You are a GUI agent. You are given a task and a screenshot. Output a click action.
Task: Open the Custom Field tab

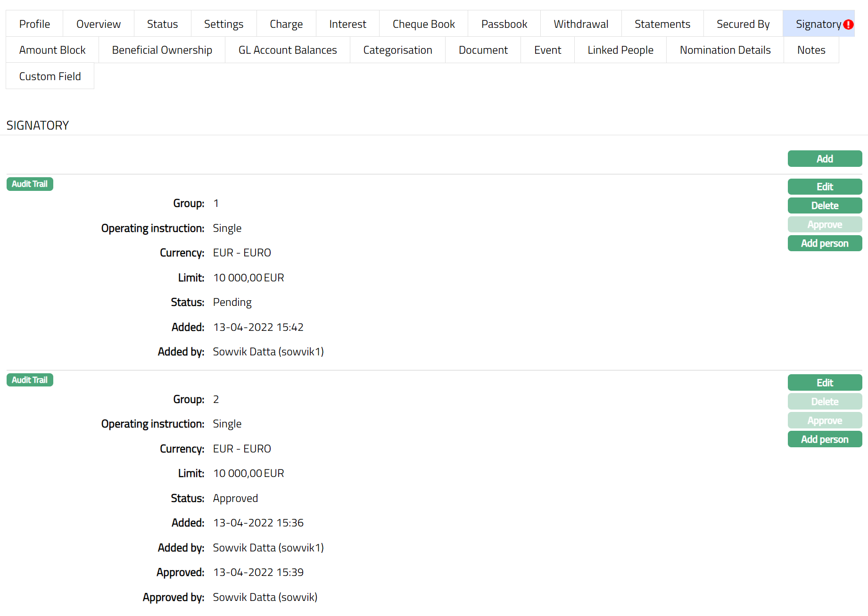50,76
